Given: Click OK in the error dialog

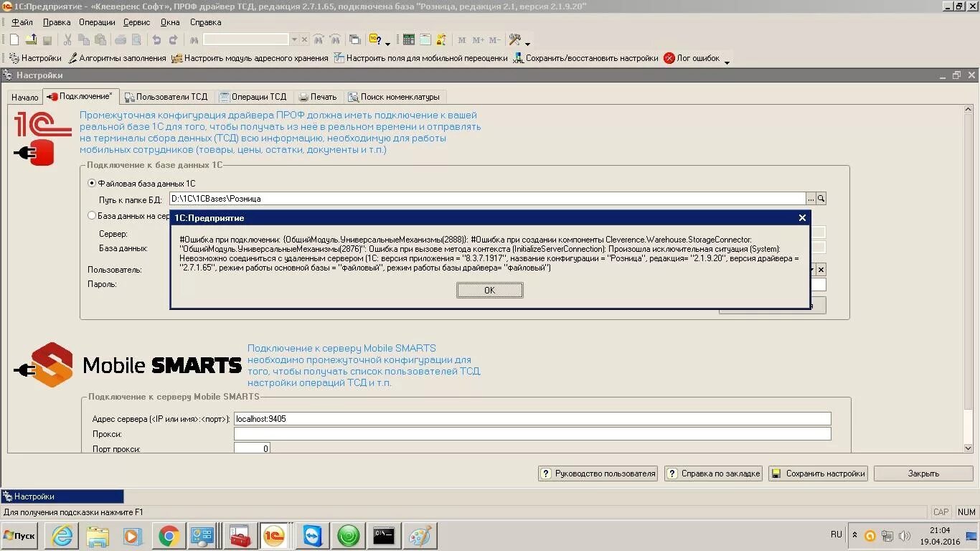Looking at the screenshot, I should click(x=490, y=290).
